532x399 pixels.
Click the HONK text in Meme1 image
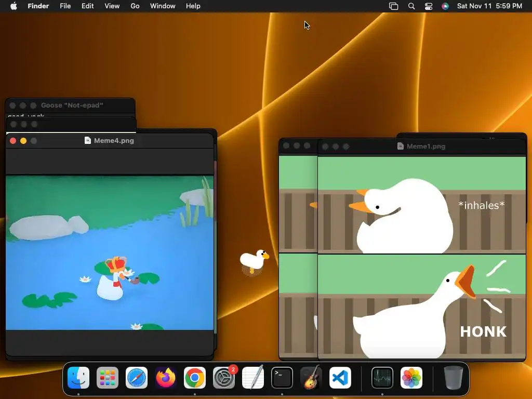pos(483,331)
